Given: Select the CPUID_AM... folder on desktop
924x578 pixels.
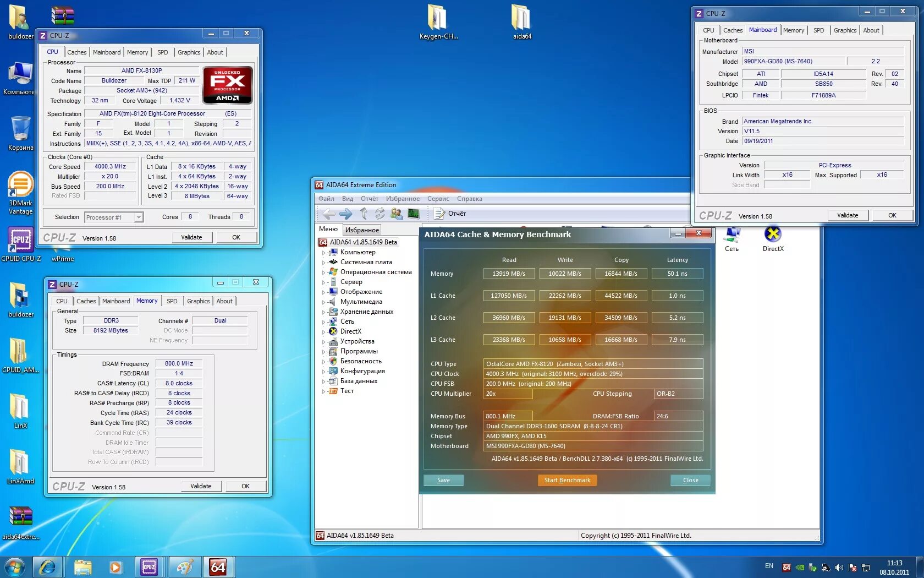Looking at the screenshot, I should coord(20,356).
